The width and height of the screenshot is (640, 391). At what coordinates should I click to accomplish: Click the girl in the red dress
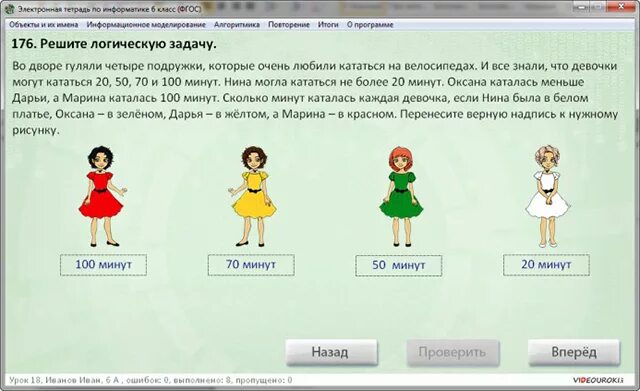102,196
